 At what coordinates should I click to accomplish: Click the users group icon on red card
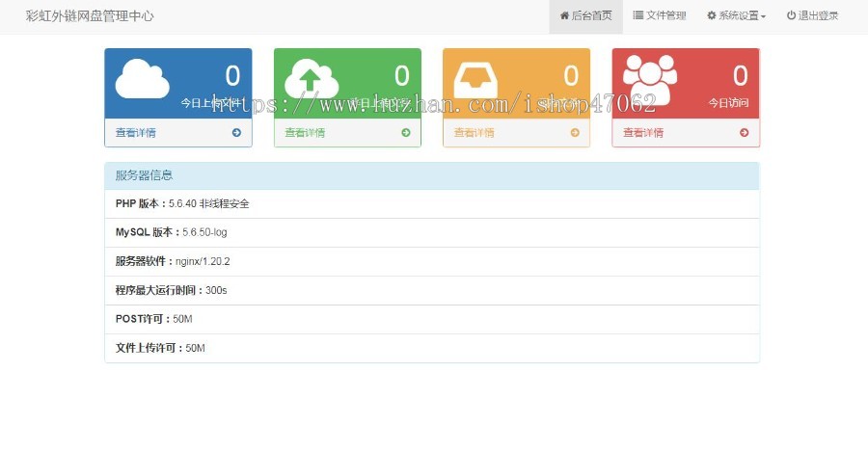[650, 79]
